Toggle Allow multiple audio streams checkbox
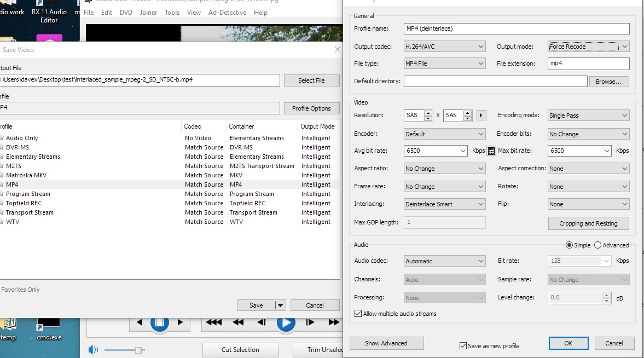 coord(358,314)
